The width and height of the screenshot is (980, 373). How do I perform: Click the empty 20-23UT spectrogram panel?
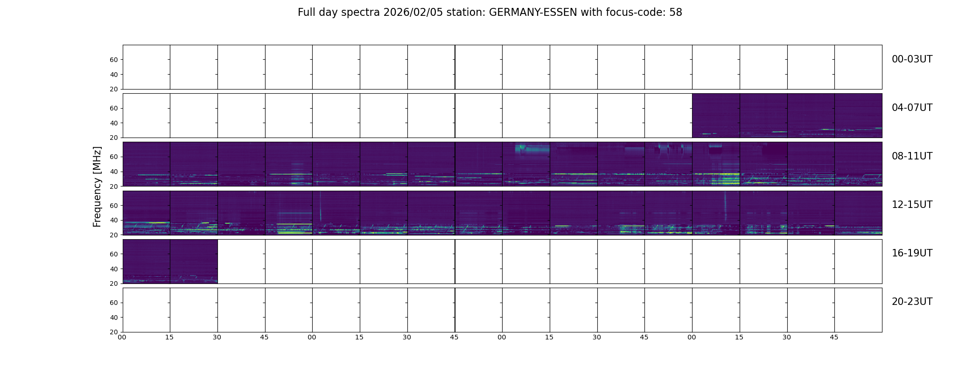(x=502, y=310)
